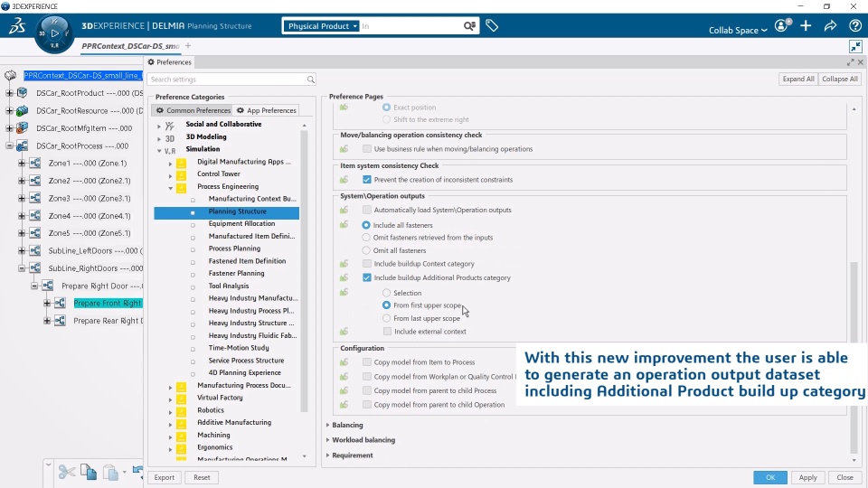The image size is (868, 488).
Task: Switch to App Preferences tab
Action: click(266, 110)
